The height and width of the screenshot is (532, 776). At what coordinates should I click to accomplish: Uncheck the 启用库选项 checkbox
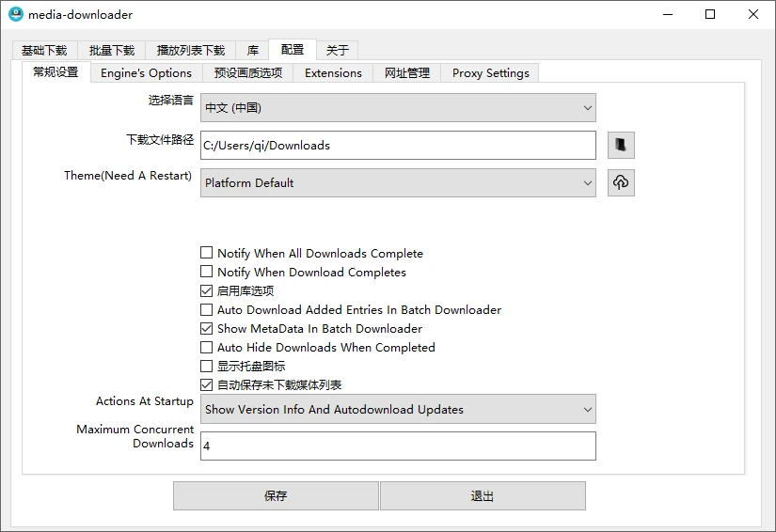(207, 290)
